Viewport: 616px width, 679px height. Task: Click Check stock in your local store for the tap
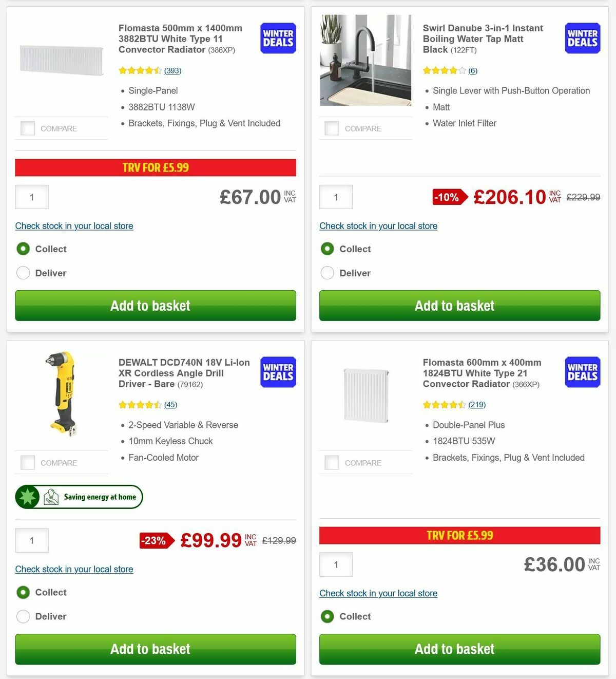pos(378,226)
